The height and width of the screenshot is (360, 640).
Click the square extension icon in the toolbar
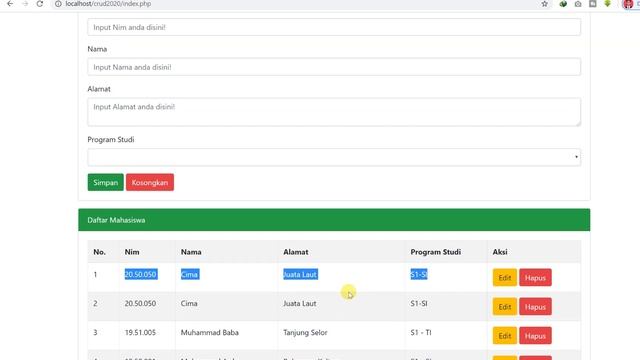(x=593, y=4)
